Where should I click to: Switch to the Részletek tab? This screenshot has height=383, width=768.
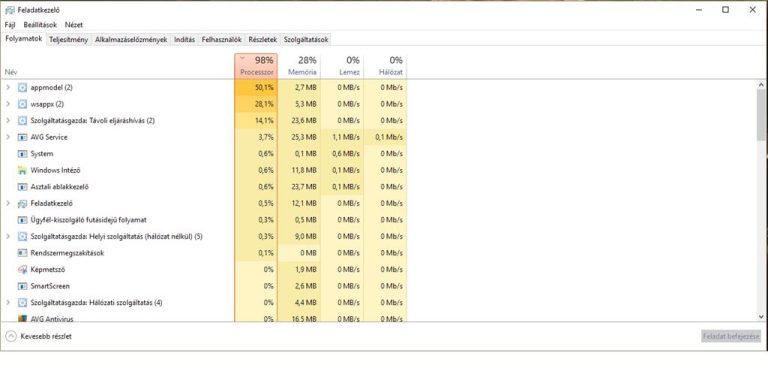tap(263, 40)
